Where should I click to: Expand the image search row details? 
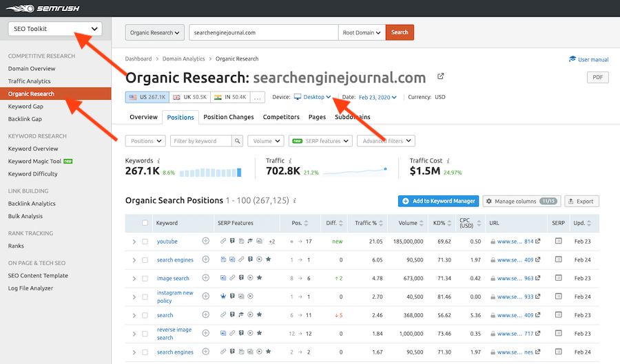(x=134, y=279)
